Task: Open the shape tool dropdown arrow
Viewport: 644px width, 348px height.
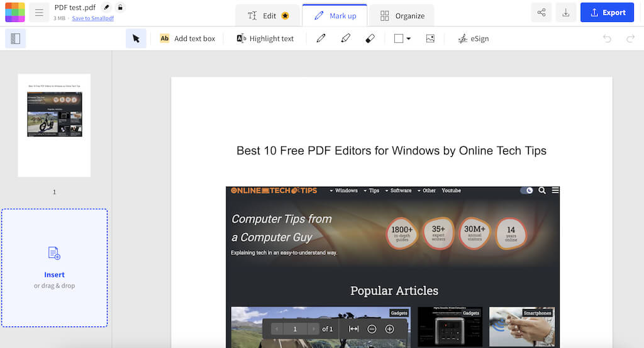Action: [408, 38]
